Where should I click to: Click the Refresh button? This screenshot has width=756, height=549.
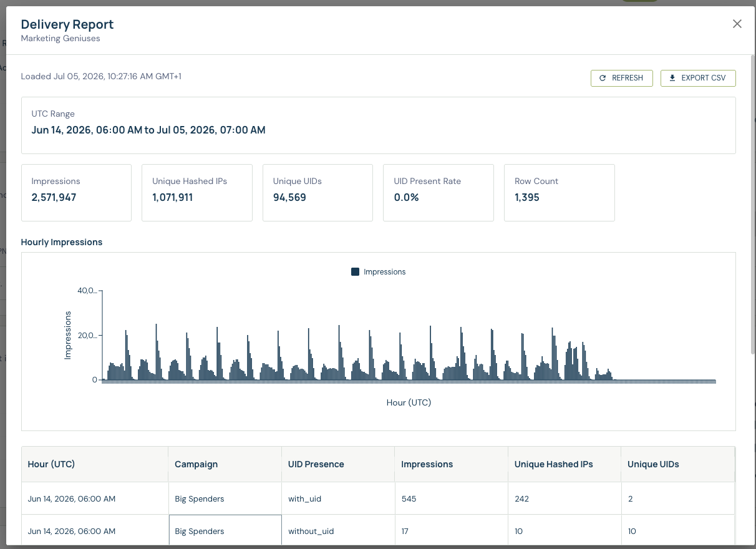(x=621, y=78)
